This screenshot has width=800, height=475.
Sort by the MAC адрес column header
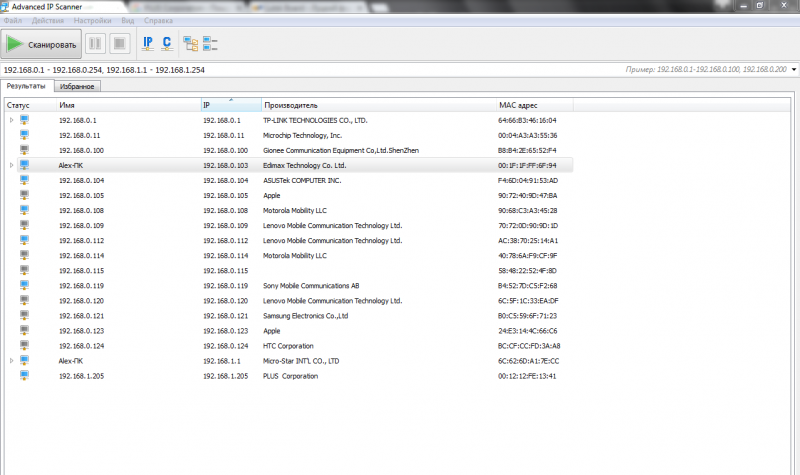[x=520, y=104]
